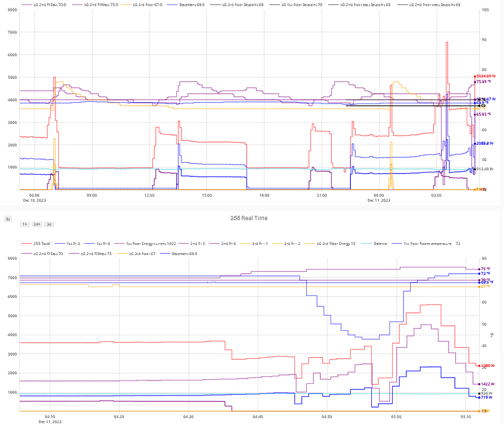This screenshot has width=504, height=424.
Task: Select the 1h time range button
Action: tap(25, 224)
